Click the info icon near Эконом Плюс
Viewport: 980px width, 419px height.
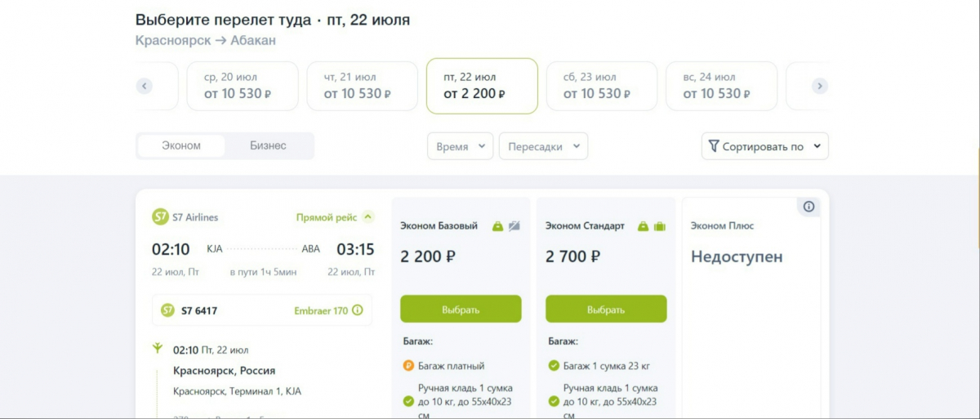(808, 207)
